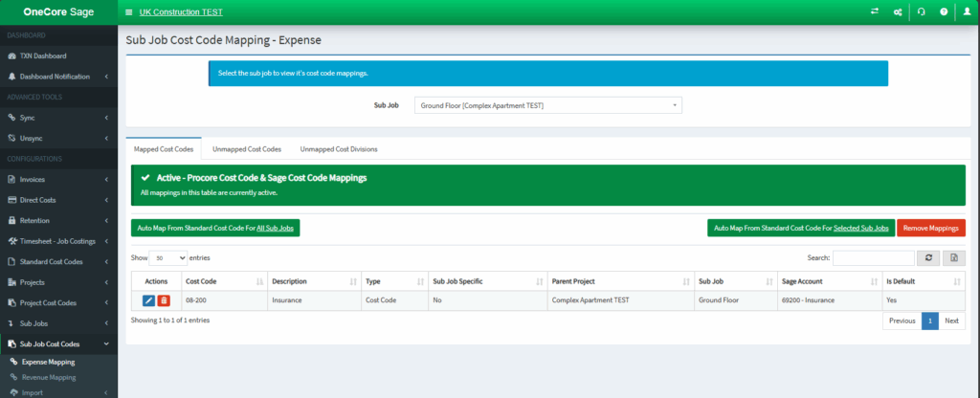Click the blue edit pencil icon
Image resolution: width=980 pixels, height=398 pixels.
coord(148,300)
